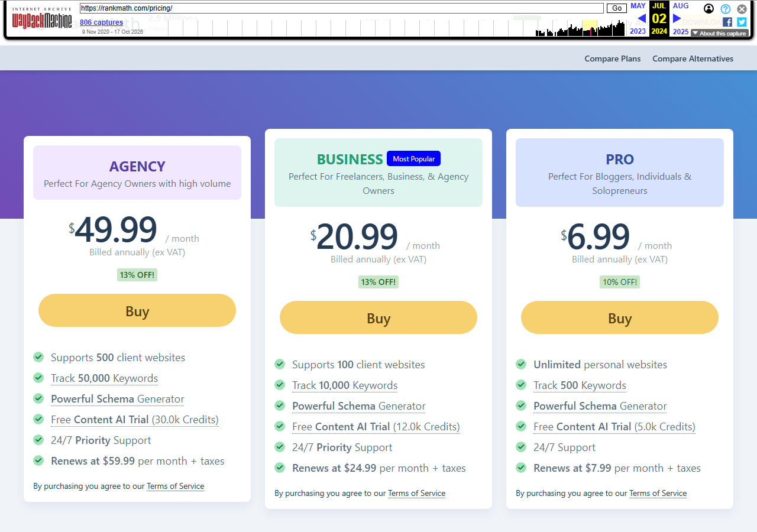Image resolution: width=757 pixels, height=532 pixels.
Task: Jump to year 2025 captures
Action: [681, 31]
